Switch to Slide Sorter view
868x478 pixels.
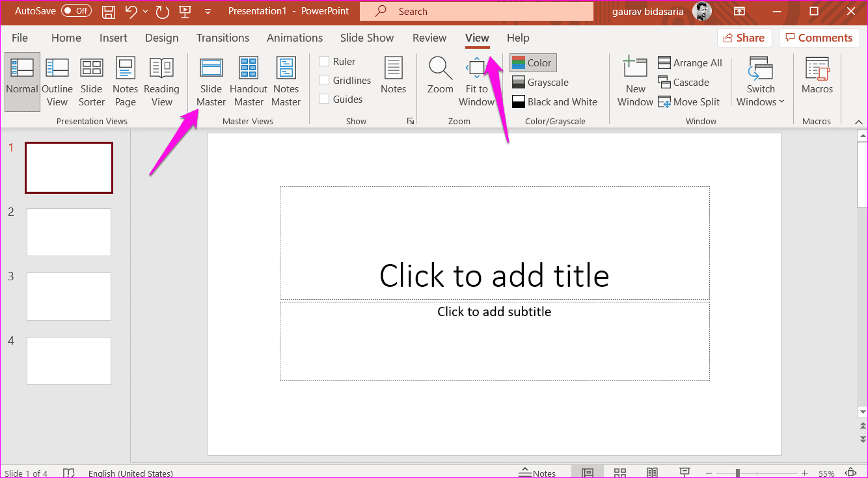tap(91, 78)
